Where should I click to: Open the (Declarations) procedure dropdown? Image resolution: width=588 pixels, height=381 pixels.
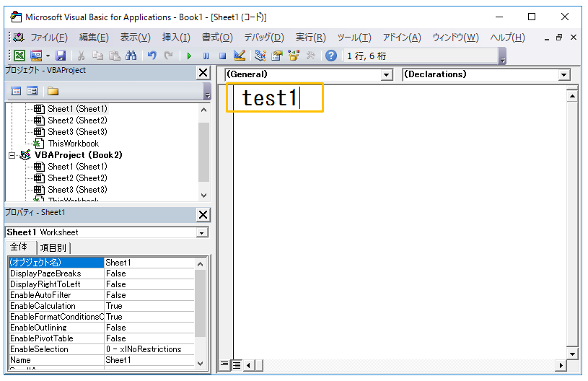(563, 75)
